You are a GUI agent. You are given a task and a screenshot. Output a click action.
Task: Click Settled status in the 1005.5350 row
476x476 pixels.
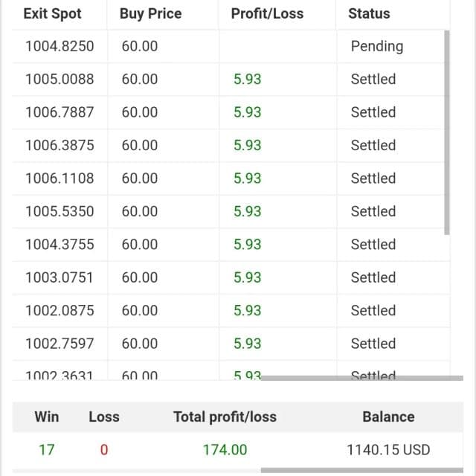[x=373, y=211]
